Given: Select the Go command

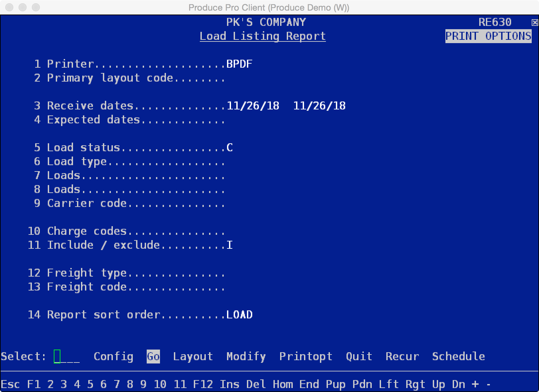Looking at the screenshot, I should click(x=153, y=357).
